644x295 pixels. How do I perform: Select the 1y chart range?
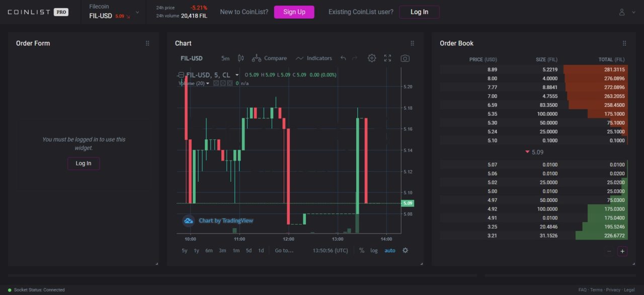click(196, 250)
